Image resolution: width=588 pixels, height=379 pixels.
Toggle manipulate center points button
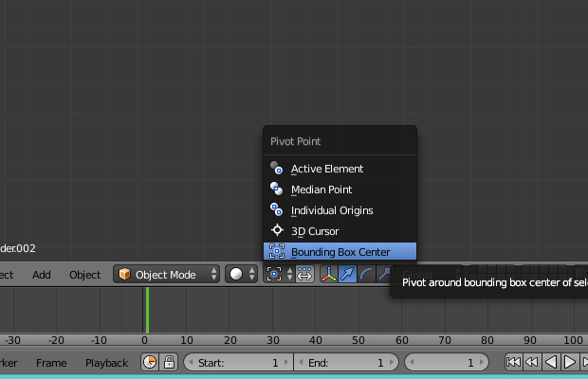pyautogui.click(x=305, y=275)
